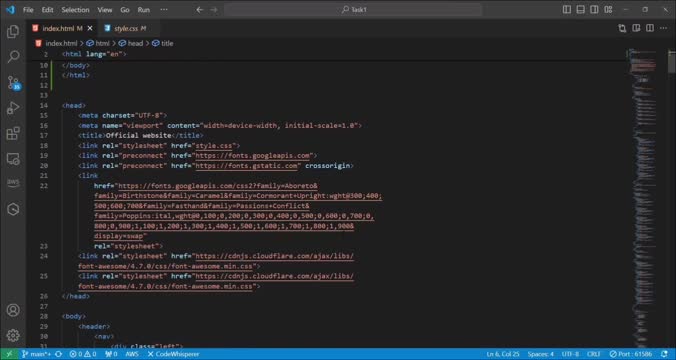
Task: Open the editor more actions ellipsis
Action: [663, 28]
